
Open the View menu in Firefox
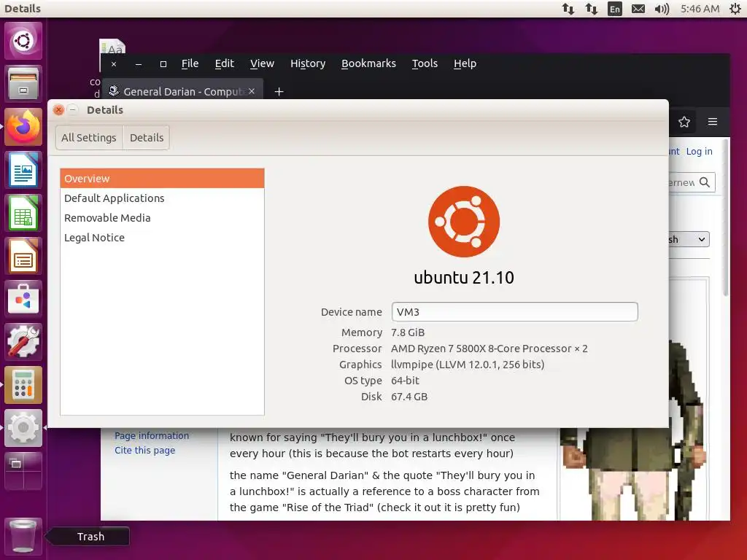262,63
